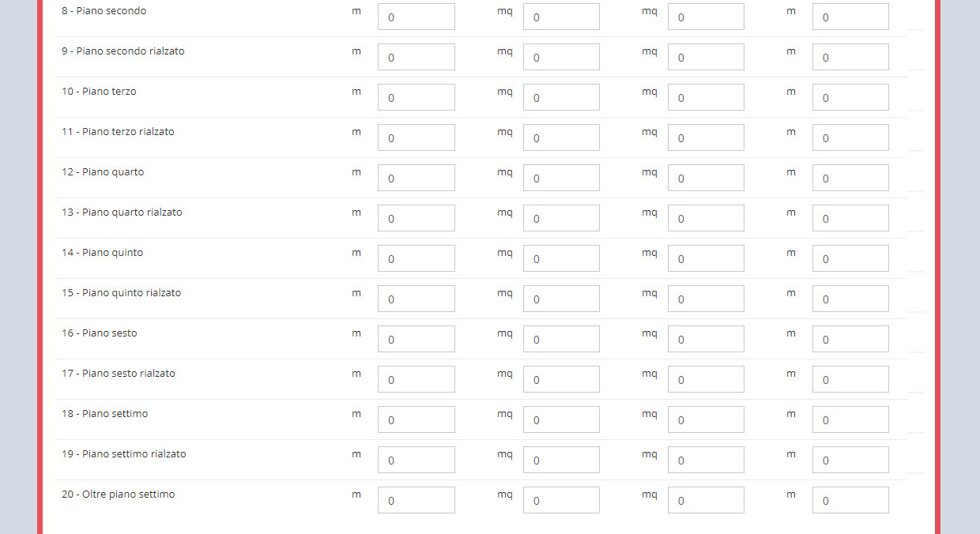980x534 pixels.
Task: Click first 'm' field for Piano secondo
Action: click(416, 17)
